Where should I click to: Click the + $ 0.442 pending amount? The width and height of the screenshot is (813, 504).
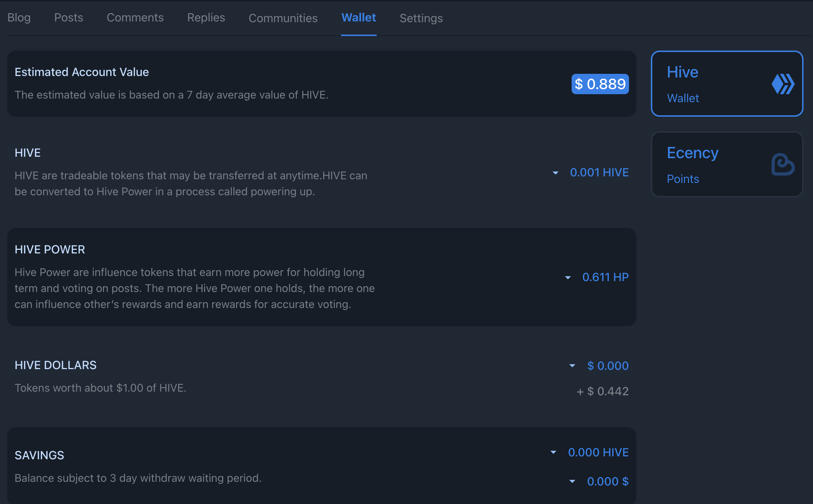coord(603,391)
